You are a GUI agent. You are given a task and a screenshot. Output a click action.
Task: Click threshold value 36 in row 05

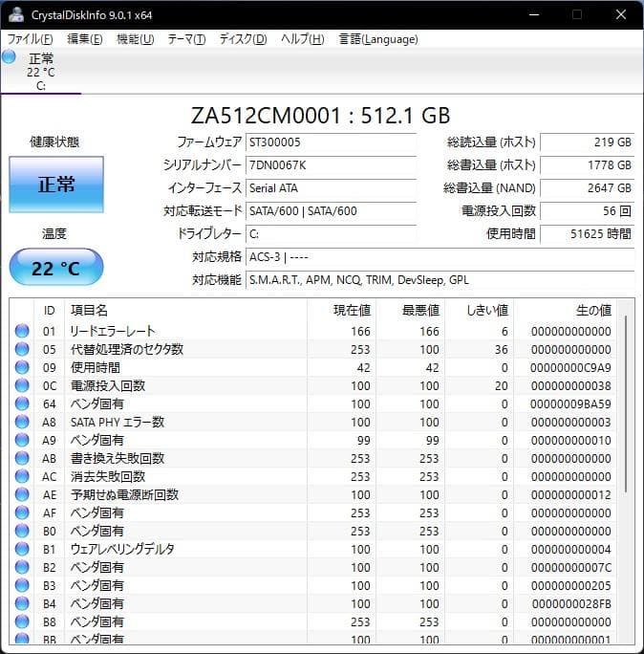(x=501, y=350)
